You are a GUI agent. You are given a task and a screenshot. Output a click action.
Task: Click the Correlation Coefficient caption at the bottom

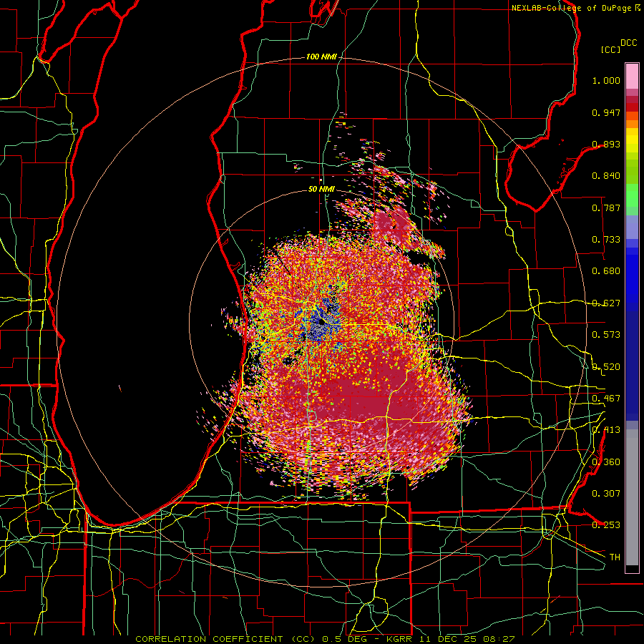(325, 639)
